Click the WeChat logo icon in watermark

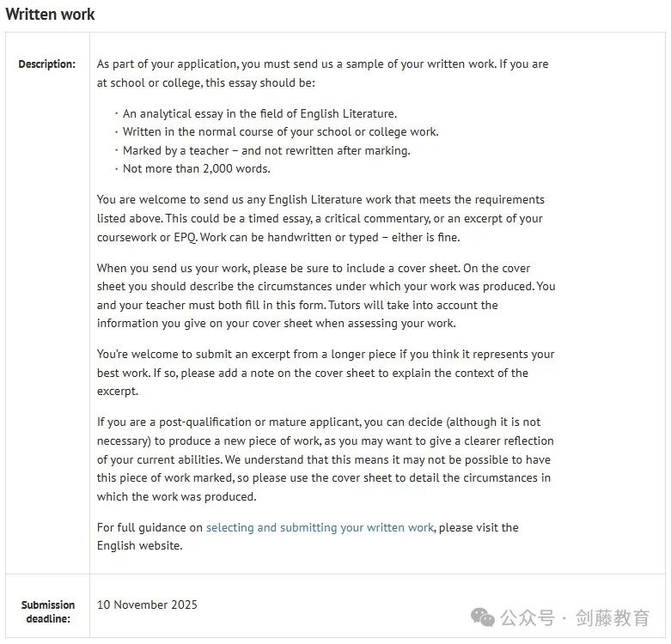[482, 617]
